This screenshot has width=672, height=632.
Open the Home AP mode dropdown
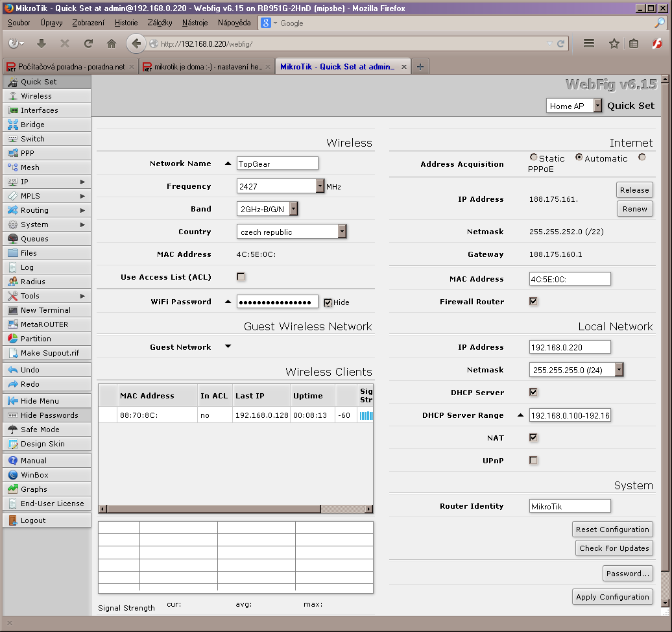574,106
